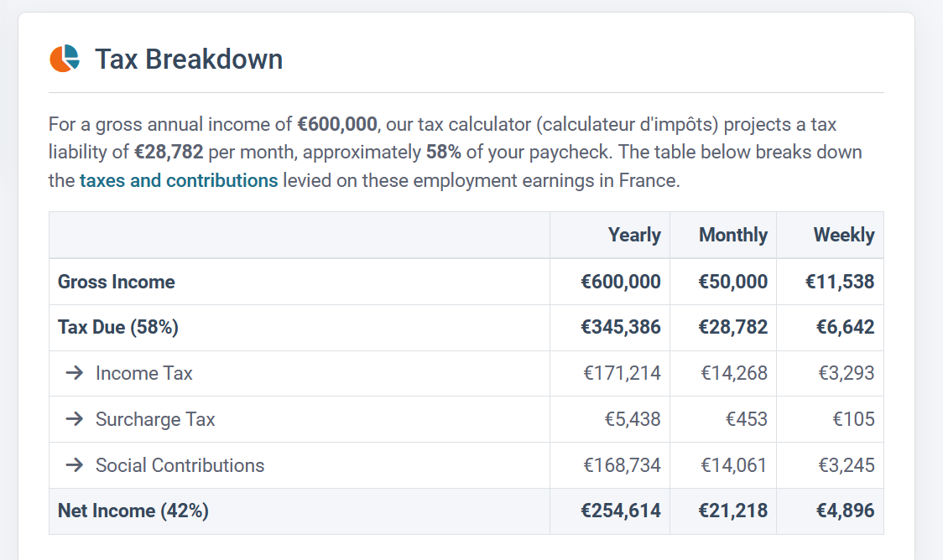Click the Net Income (42%) row label
The width and height of the screenshot is (943, 560).
pos(133,511)
